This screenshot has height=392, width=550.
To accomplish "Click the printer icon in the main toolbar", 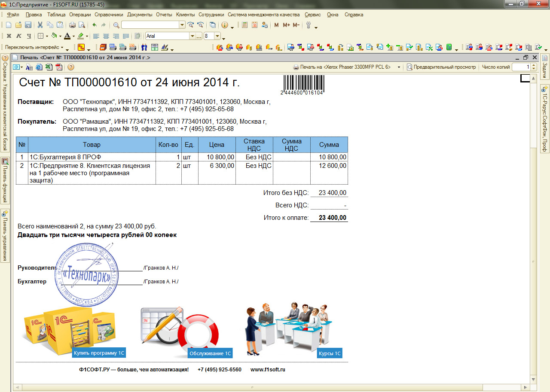I will coord(72,25).
